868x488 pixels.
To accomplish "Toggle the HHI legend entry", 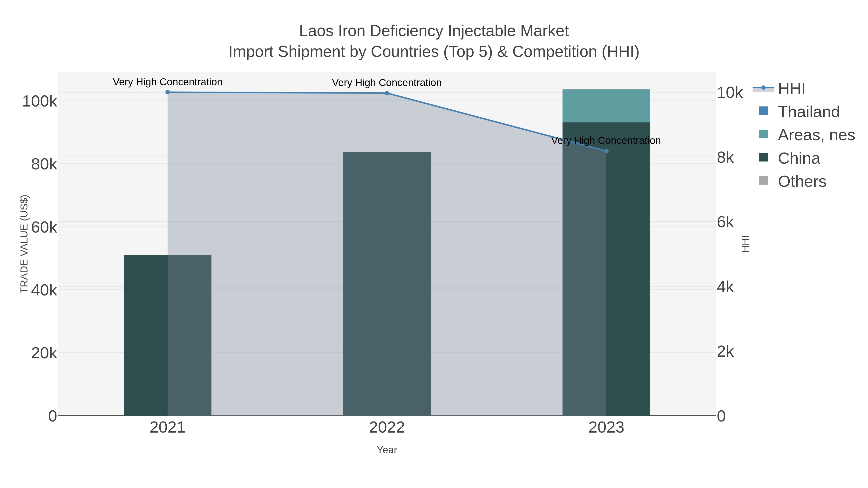I will pos(779,89).
